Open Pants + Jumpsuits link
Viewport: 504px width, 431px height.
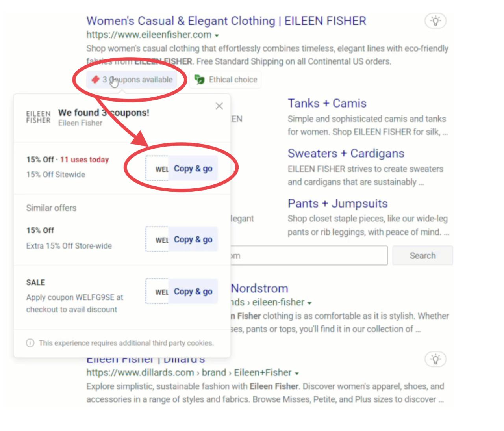point(337,203)
